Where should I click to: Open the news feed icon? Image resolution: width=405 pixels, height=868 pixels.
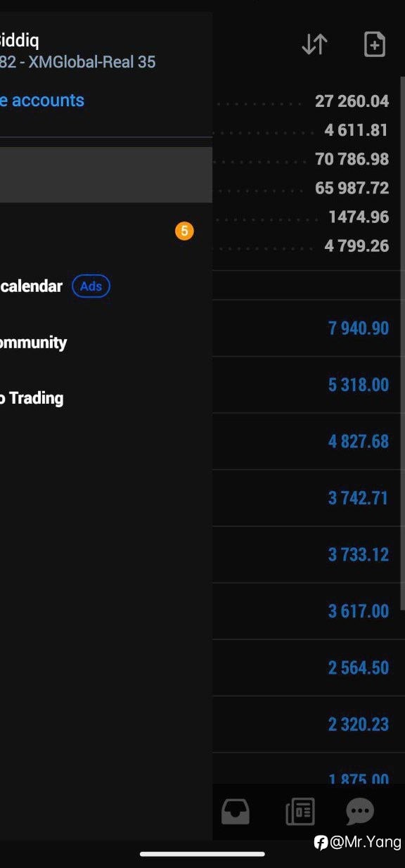point(300,812)
